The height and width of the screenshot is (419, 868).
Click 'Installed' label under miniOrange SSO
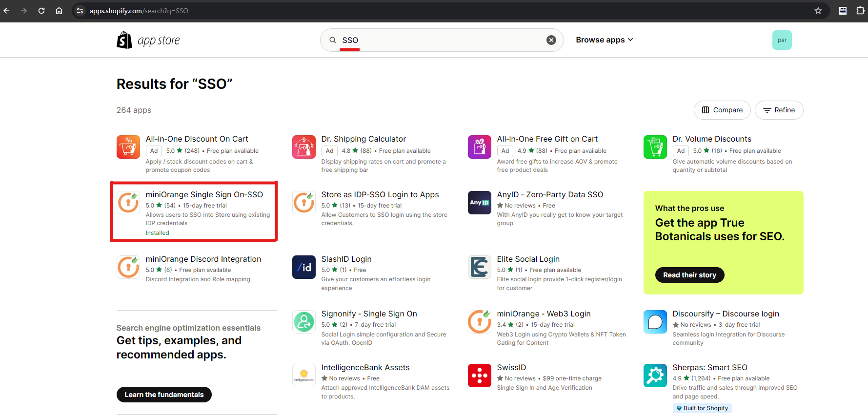coord(157,233)
